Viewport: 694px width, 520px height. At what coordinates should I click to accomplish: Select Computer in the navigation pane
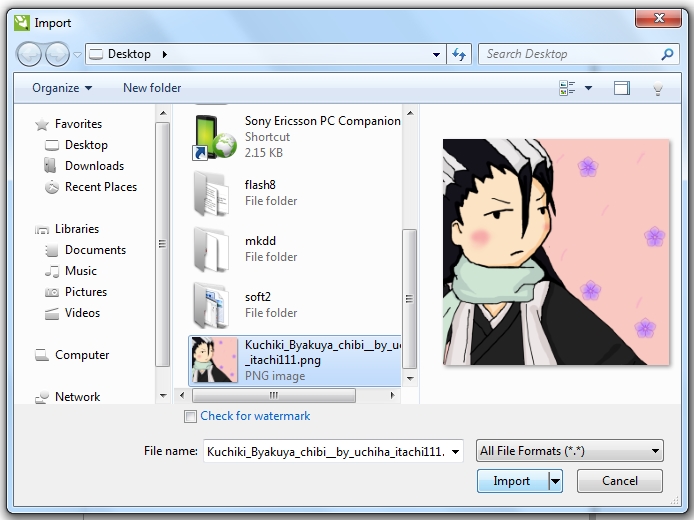coord(82,355)
